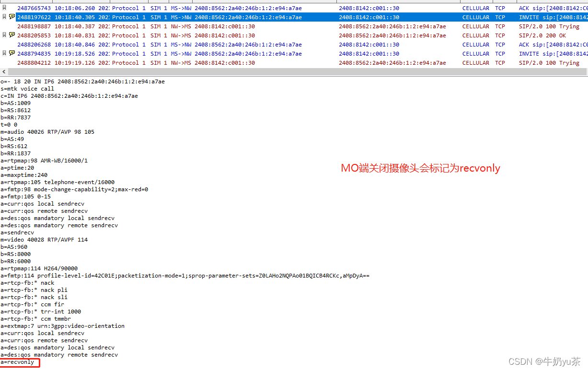Click the bookmark flag on packet 2487665743
This screenshot has height=371, width=588.
[4, 8]
